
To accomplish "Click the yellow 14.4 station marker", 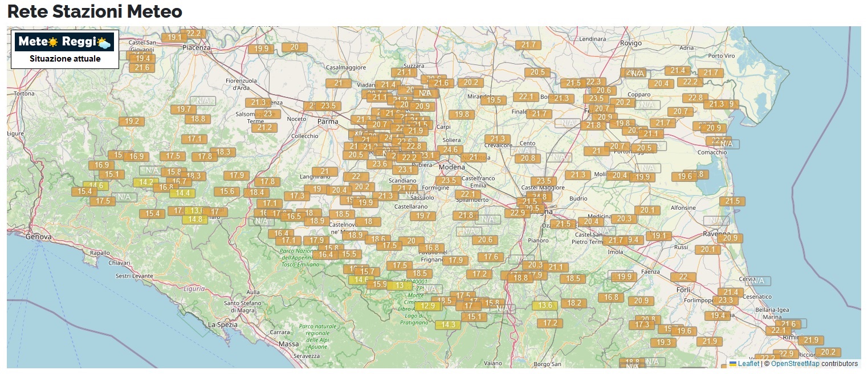I will [182, 193].
